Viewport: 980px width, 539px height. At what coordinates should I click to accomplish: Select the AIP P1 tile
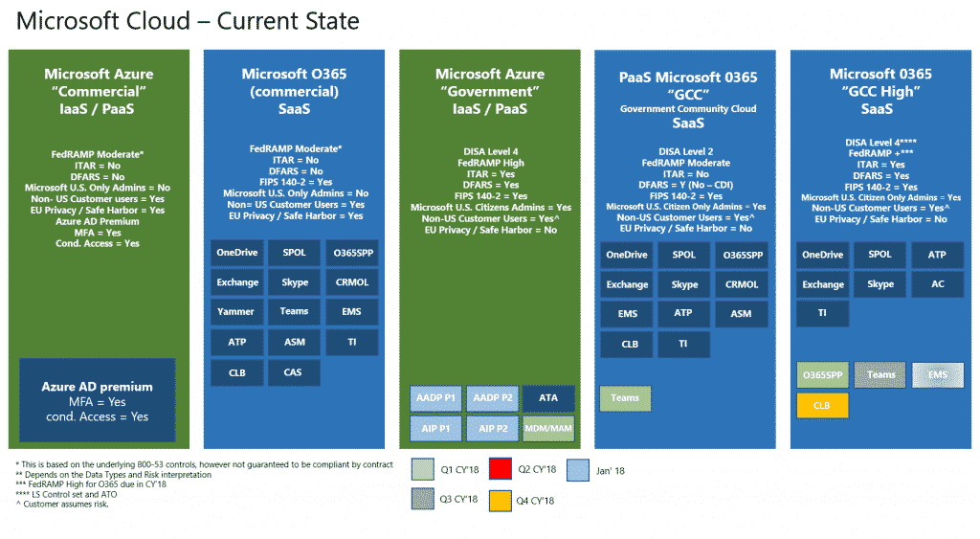(x=435, y=429)
